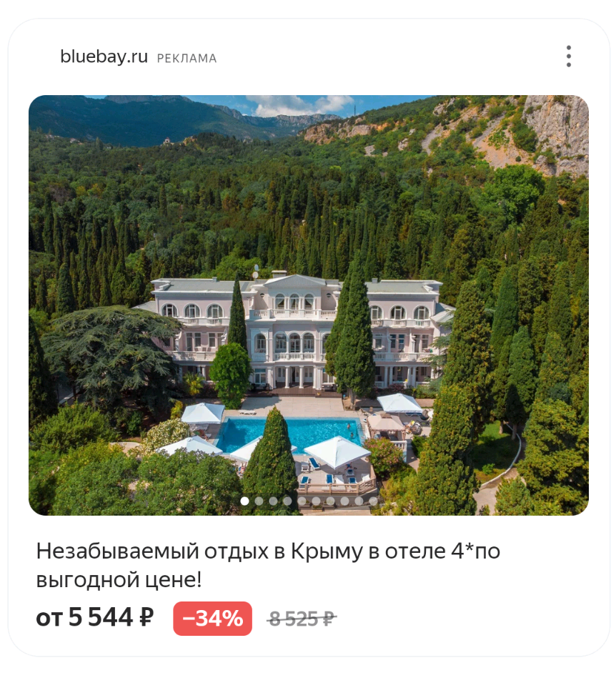Click the crossed-out 8 525 ₽ price
This screenshot has width=616, height=678.
[x=302, y=619]
